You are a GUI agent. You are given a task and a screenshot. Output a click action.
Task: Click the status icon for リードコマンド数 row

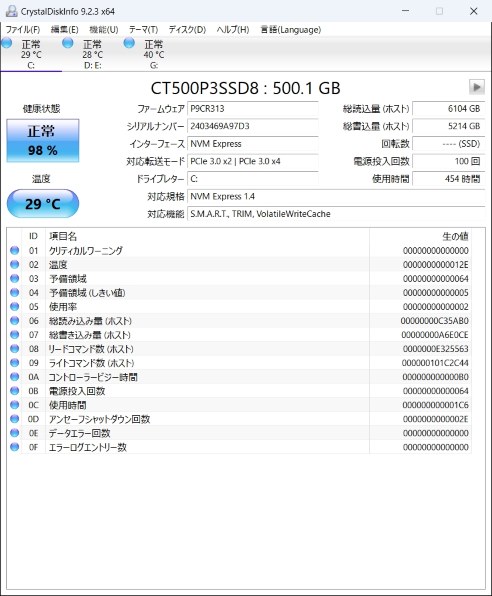(x=14, y=349)
